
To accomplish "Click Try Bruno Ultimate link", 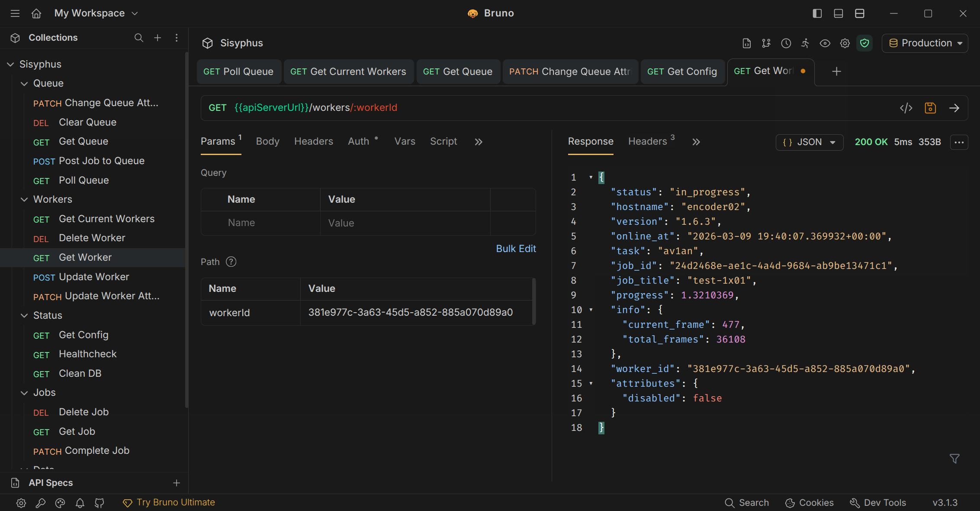I will pos(175,502).
